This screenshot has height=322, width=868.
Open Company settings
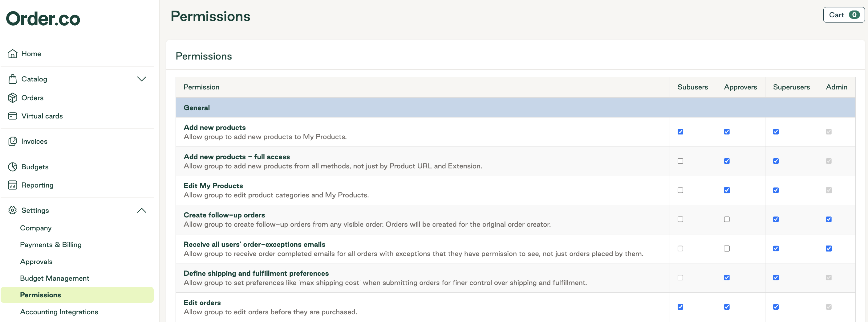click(x=36, y=228)
